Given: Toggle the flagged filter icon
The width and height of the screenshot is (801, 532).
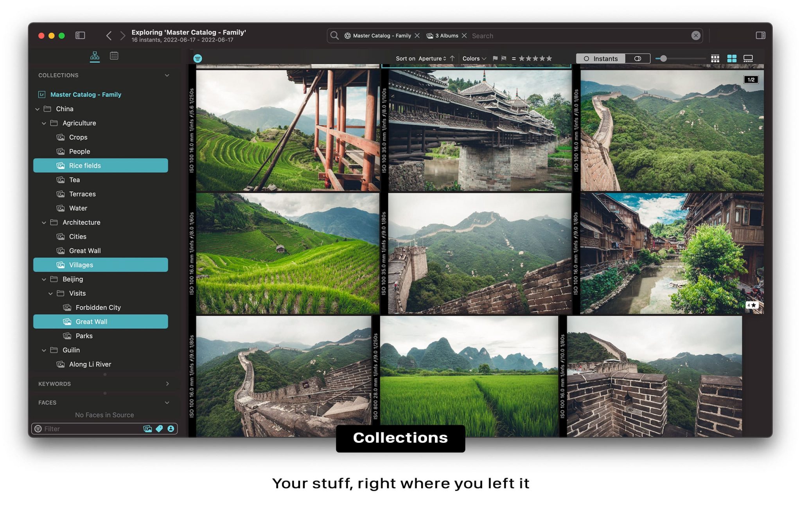Looking at the screenshot, I should coord(495,59).
